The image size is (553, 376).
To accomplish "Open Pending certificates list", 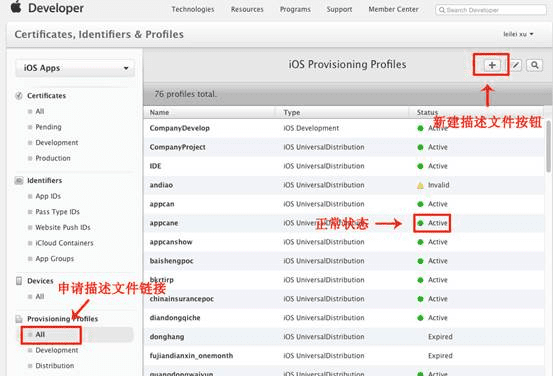I will point(48,127).
